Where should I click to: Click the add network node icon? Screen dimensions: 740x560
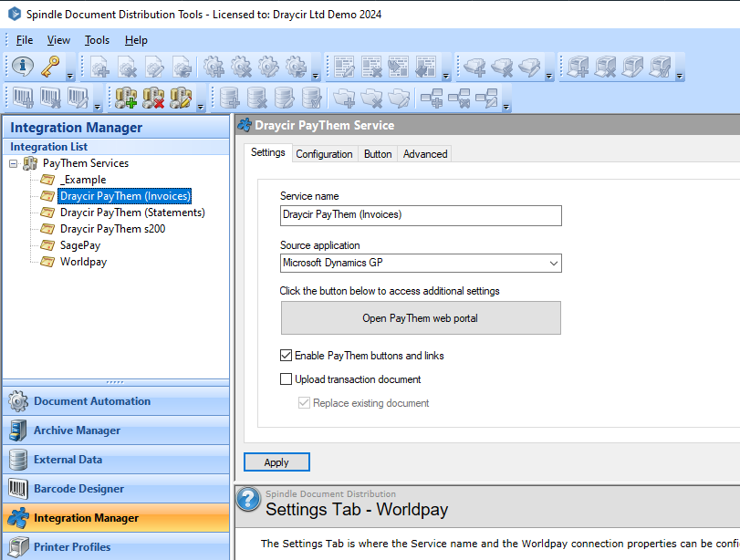432,99
